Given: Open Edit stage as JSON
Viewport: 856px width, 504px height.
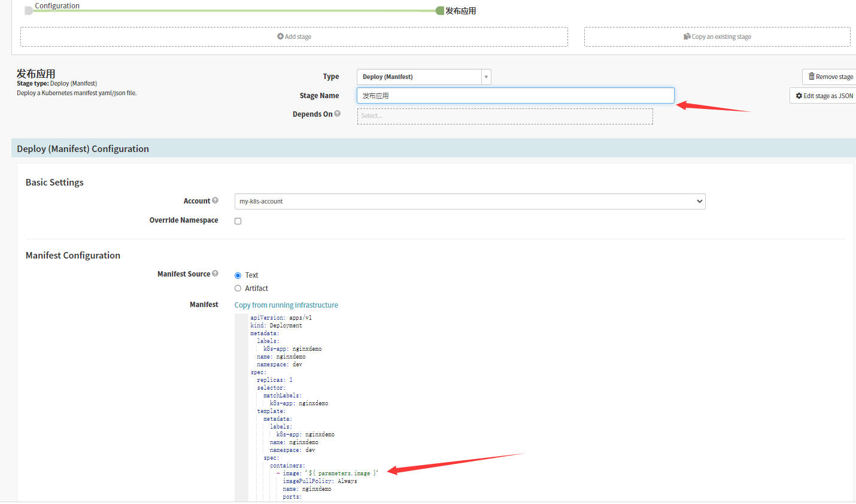Looking at the screenshot, I should pos(824,96).
